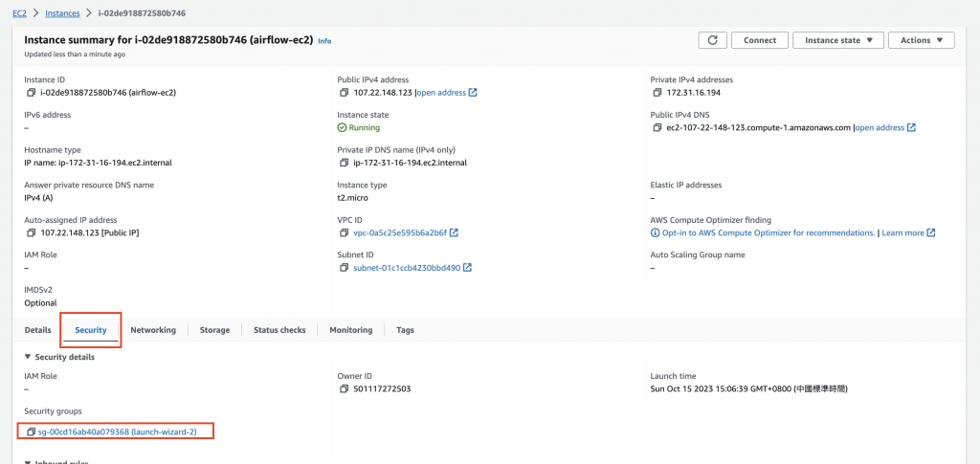The height and width of the screenshot is (464, 980).
Task: Open the Actions dropdown menu
Action: tap(921, 40)
